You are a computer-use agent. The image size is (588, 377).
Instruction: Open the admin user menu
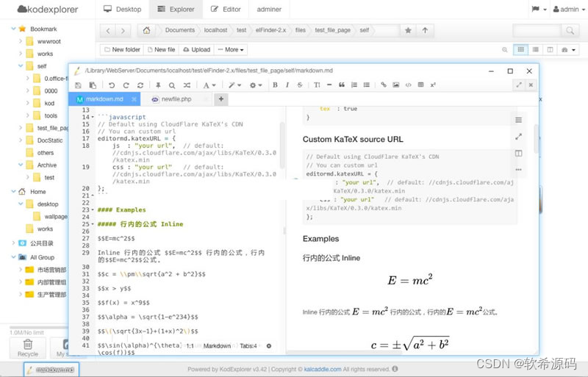tap(569, 10)
